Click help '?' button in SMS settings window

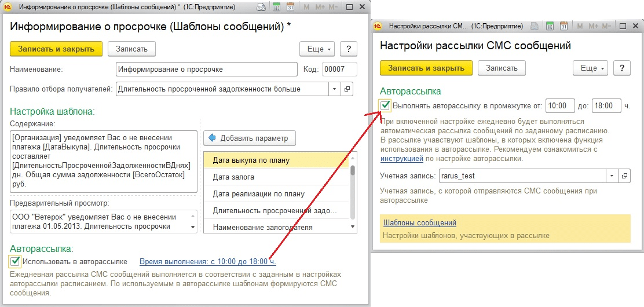coord(622,68)
